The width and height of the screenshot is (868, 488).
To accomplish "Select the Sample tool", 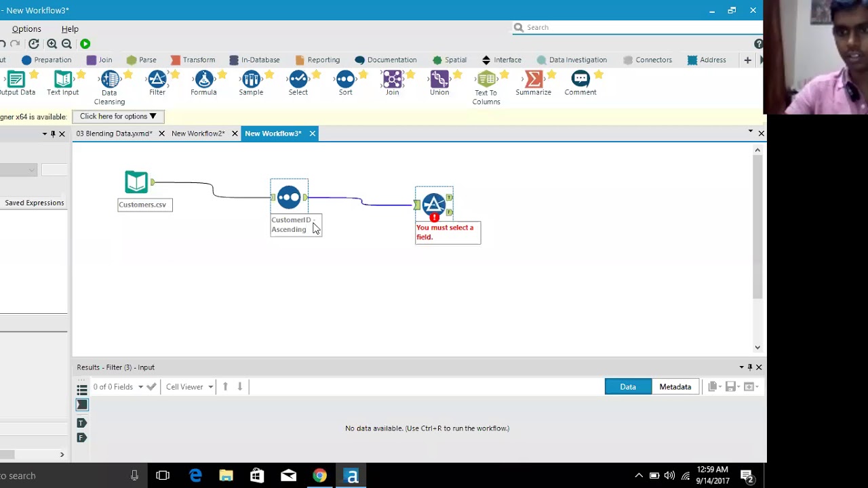I will tap(251, 83).
